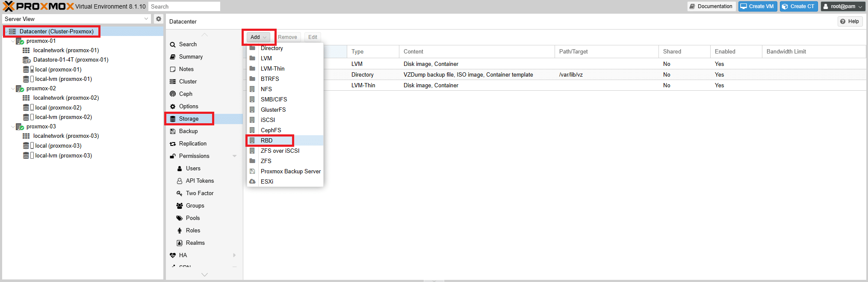Select the Datacenter (Cluster-Proxmox) node
This screenshot has height=282, width=868.
56,31
